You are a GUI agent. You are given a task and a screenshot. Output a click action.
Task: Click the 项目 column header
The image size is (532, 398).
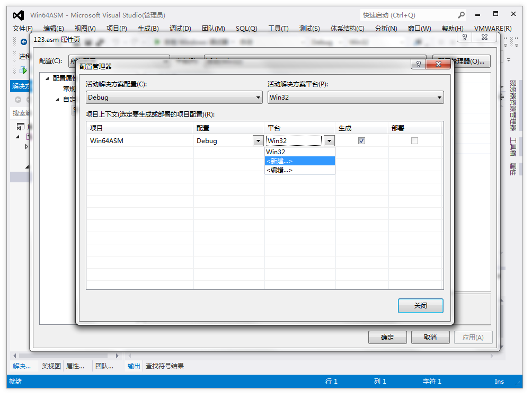[140, 128]
